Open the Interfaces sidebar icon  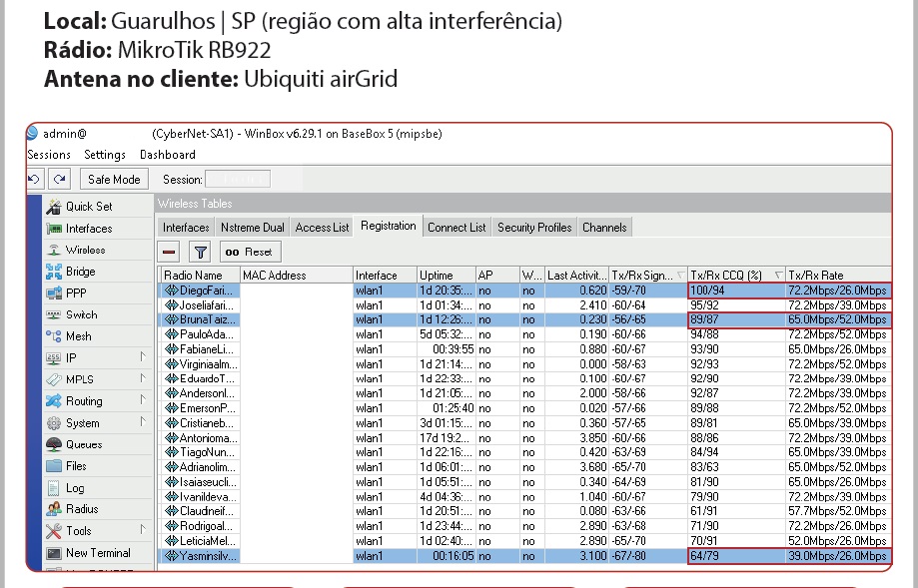[x=54, y=229]
